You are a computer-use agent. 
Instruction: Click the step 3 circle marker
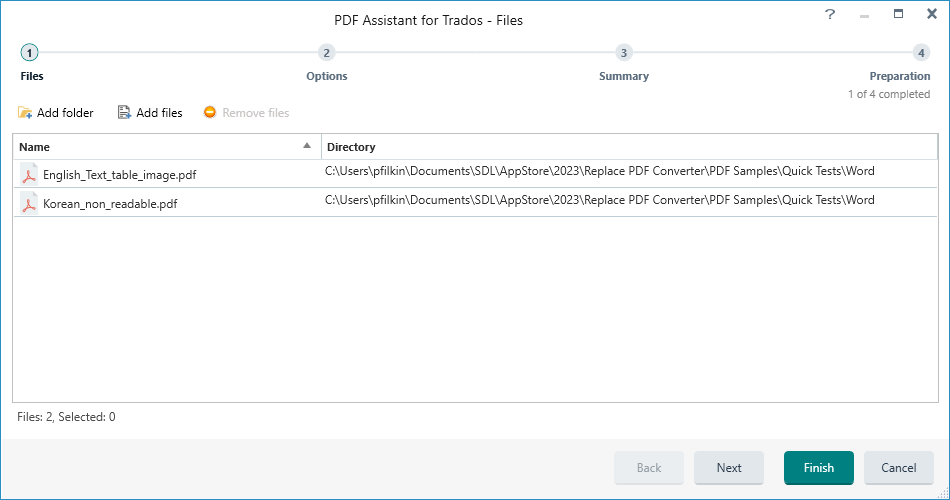click(x=623, y=53)
